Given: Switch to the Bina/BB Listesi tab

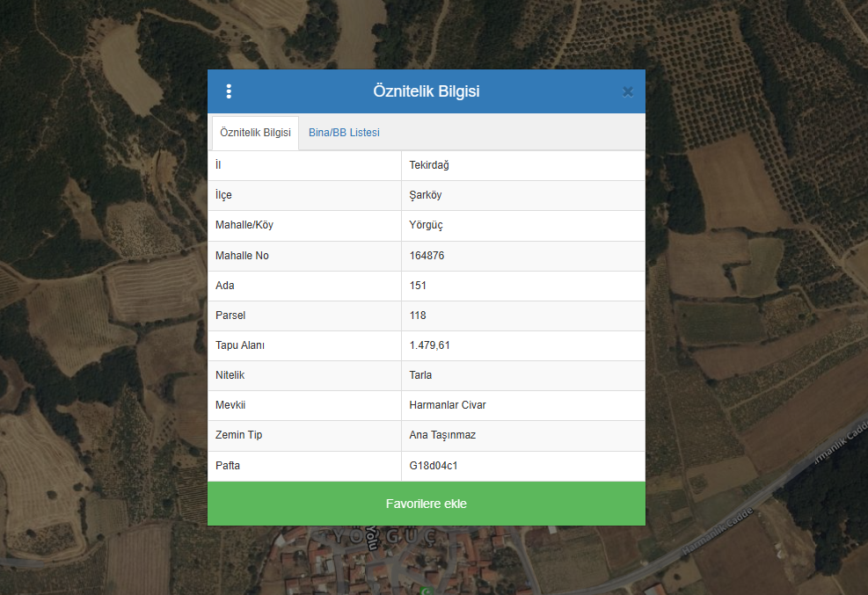Looking at the screenshot, I should point(344,133).
